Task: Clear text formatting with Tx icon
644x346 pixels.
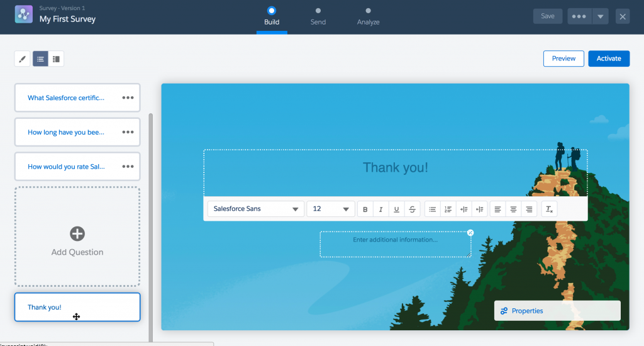Action: (549, 209)
